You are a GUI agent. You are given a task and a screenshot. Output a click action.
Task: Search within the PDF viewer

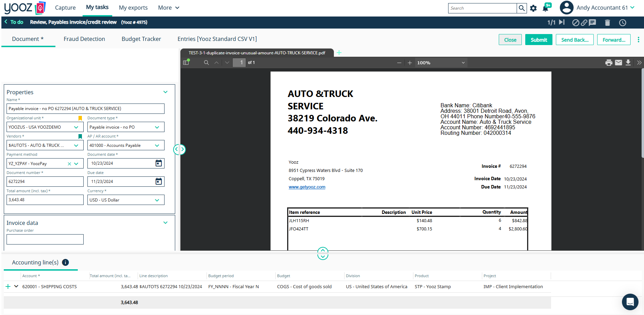207,63
